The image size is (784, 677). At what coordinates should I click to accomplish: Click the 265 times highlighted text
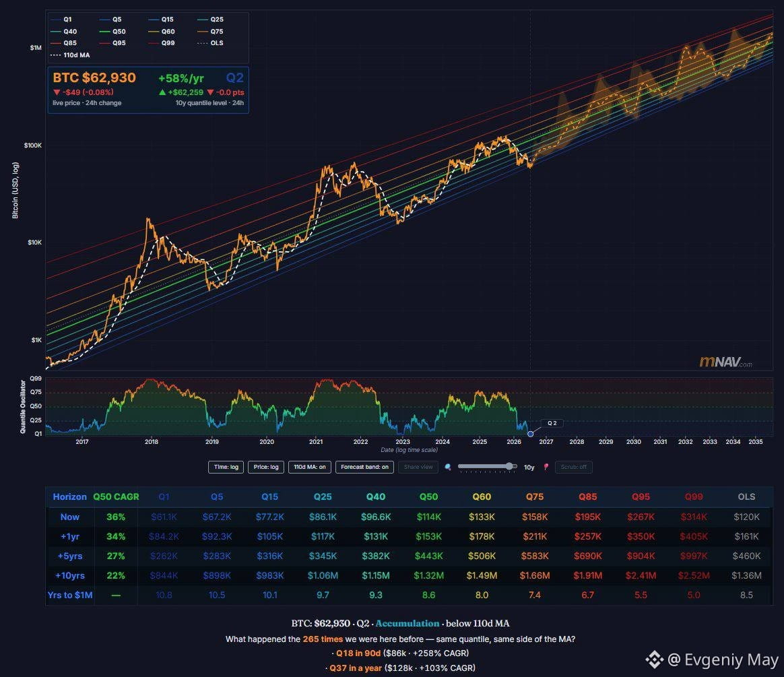[x=323, y=639]
